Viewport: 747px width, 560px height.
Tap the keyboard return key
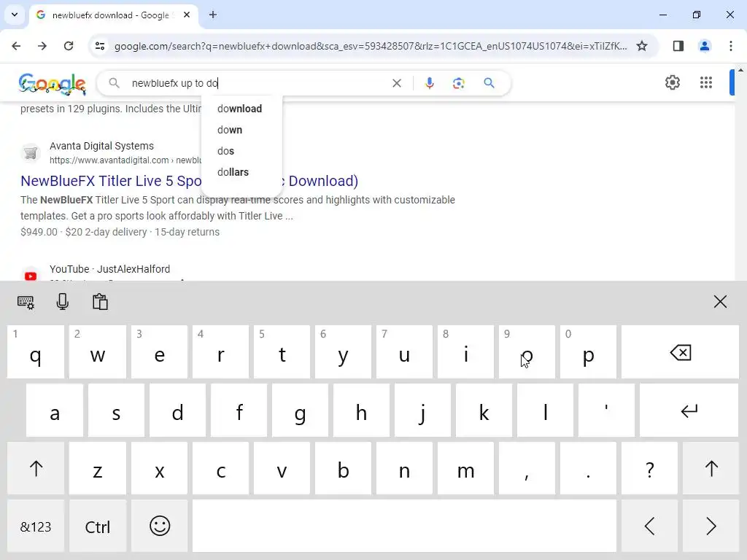coord(689,411)
